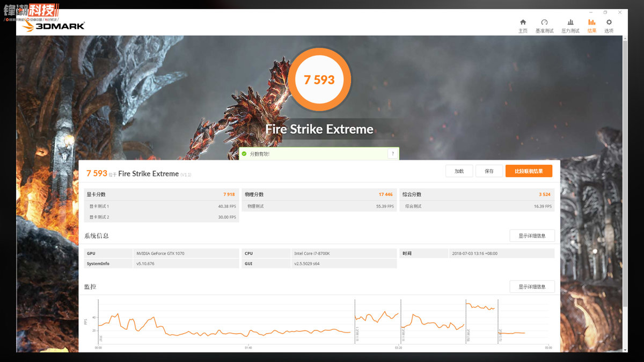Click the scrollbar up arrow
This screenshot has height=362, width=644.
pyautogui.click(x=625, y=39)
